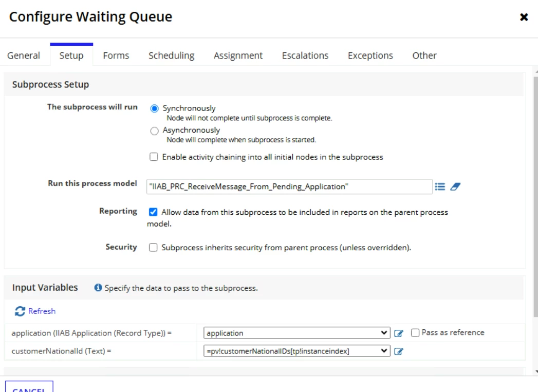Enable activity chaining checkbox
This screenshot has height=392, width=538.
[154, 157]
